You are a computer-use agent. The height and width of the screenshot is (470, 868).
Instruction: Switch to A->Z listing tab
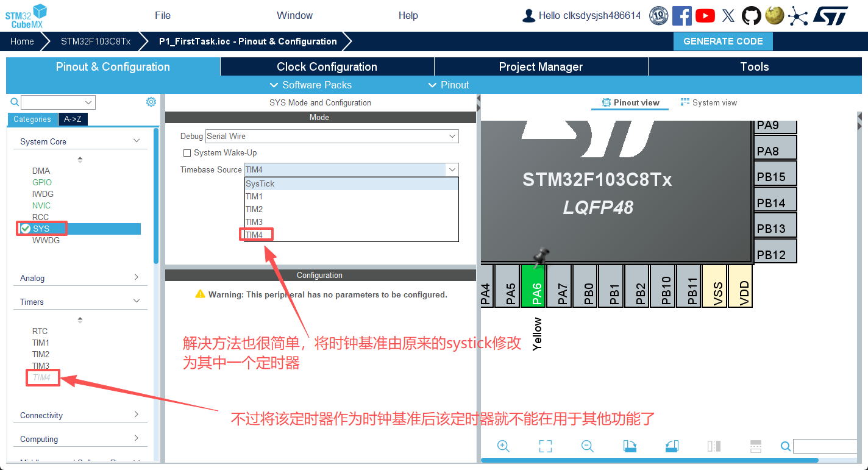(73, 119)
